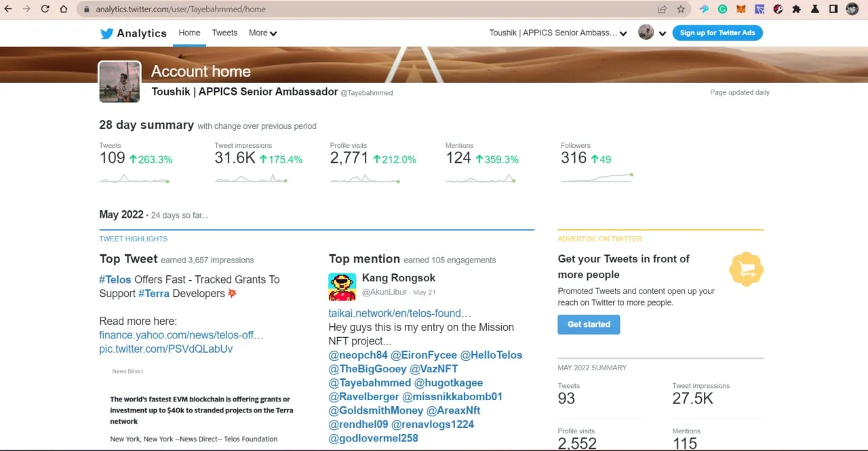Click the news article preview headline

(202, 410)
